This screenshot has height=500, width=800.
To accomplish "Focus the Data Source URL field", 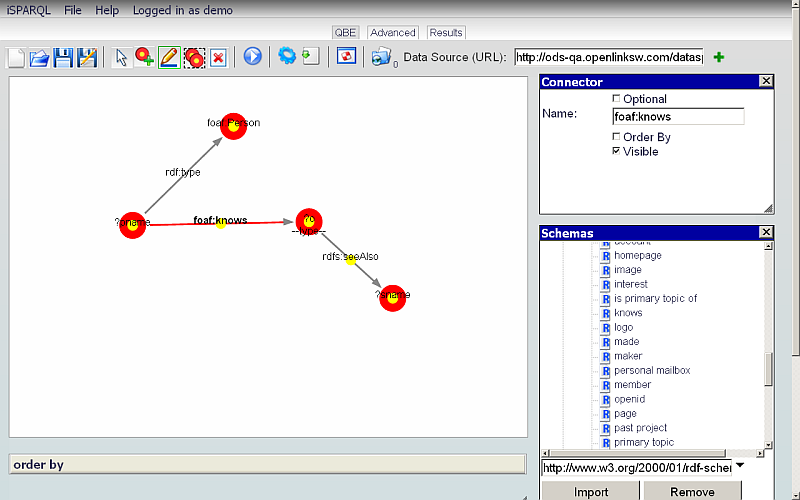I will pos(609,57).
